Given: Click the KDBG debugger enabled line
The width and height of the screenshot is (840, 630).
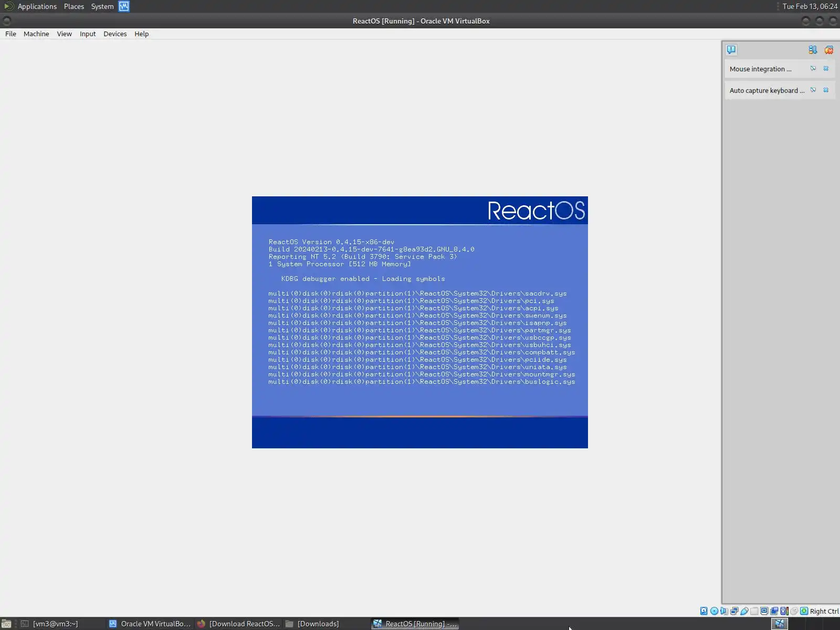Looking at the screenshot, I should click(363, 279).
